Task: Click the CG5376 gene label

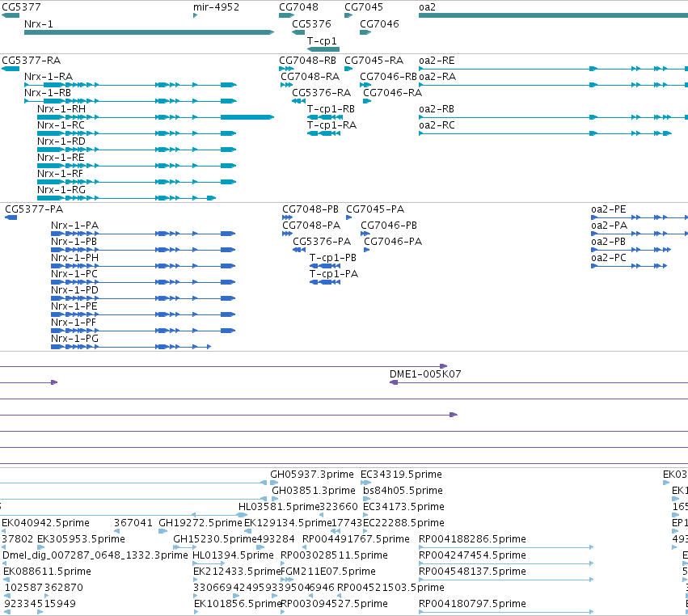Action: pos(311,24)
